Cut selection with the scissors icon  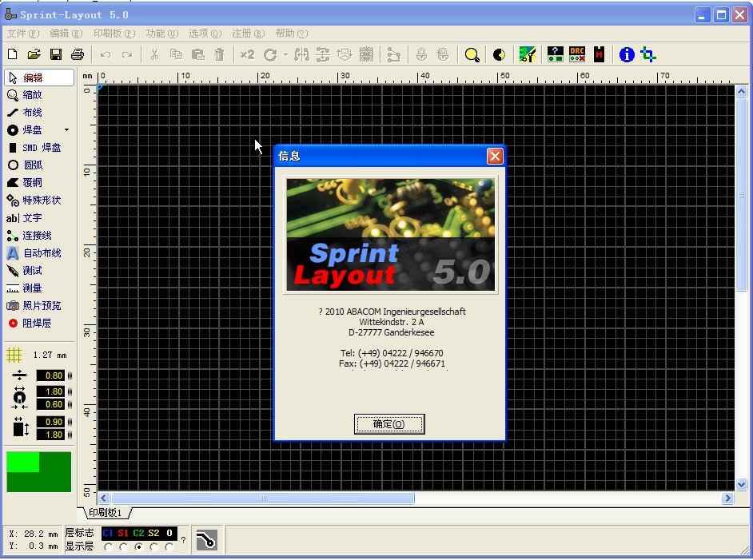[154, 54]
